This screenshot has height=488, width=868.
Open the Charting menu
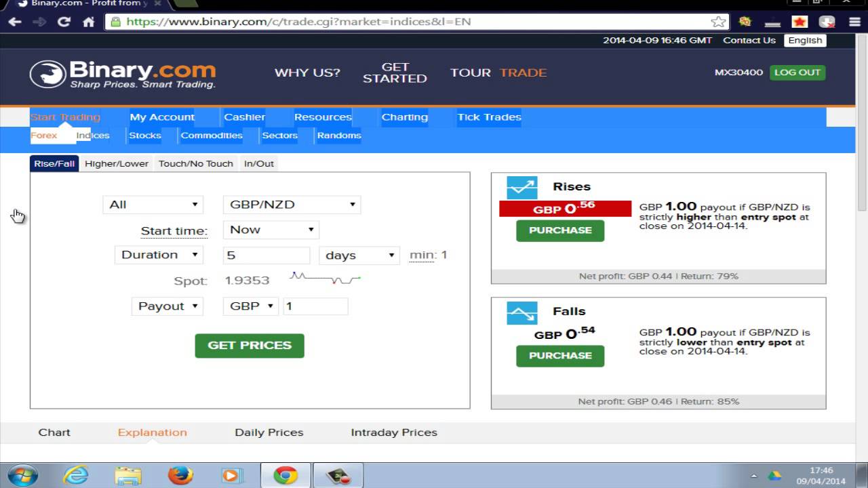tap(405, 117)
